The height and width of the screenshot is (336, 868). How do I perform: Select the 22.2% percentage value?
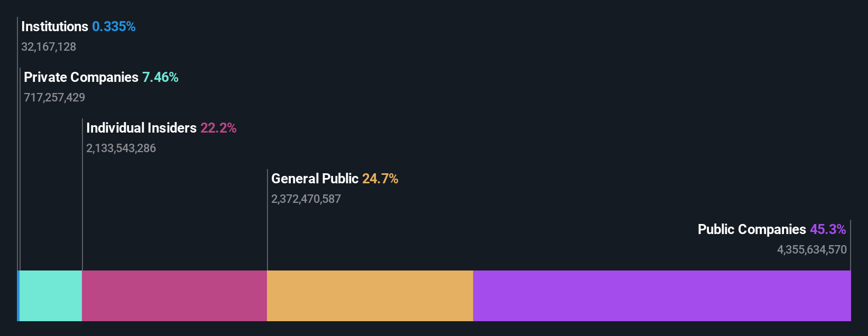coord(218,128)
